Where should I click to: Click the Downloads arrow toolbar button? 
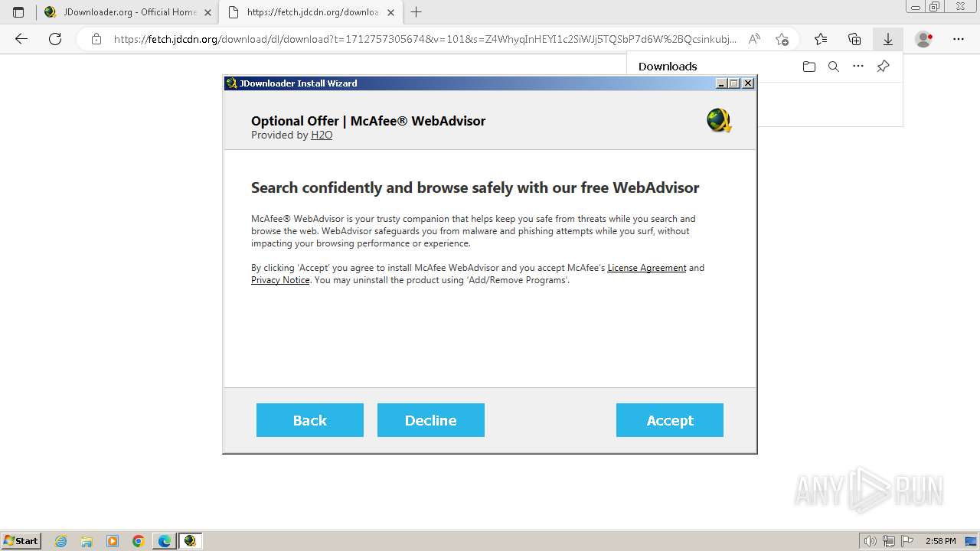point(887,39)
